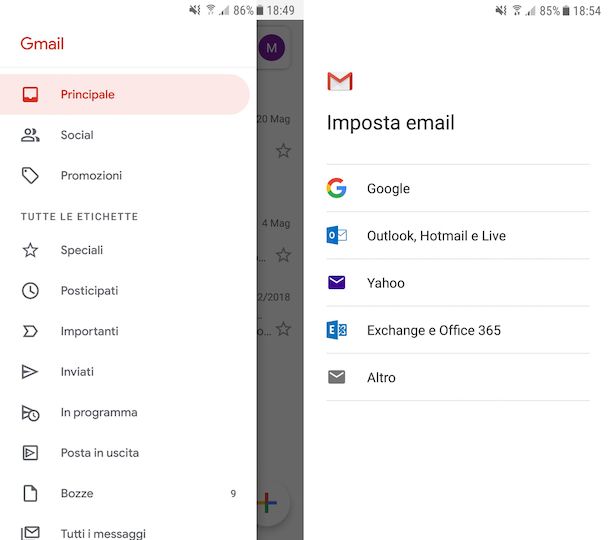
Task: Open the Posta in uscita folder
Action: [124, 453]
